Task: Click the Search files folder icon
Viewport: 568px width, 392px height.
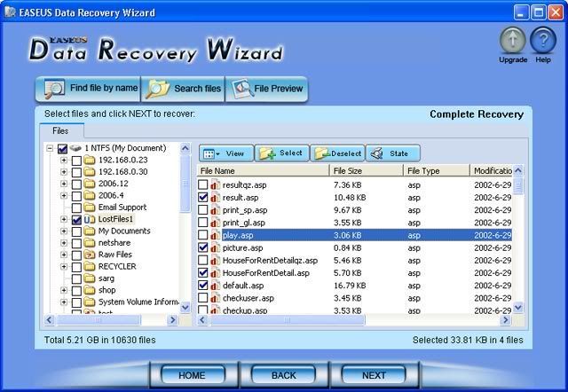Action: point(158,89)
